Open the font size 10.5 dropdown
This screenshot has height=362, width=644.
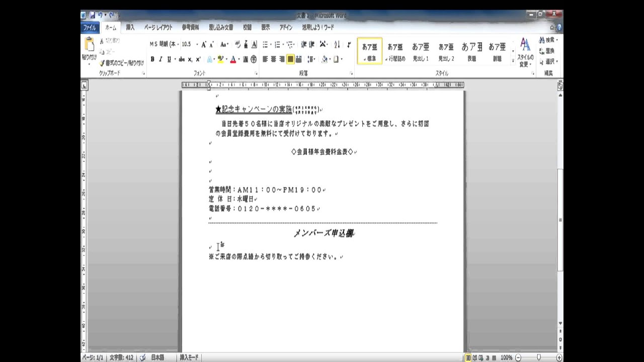[x=197, y=44]
